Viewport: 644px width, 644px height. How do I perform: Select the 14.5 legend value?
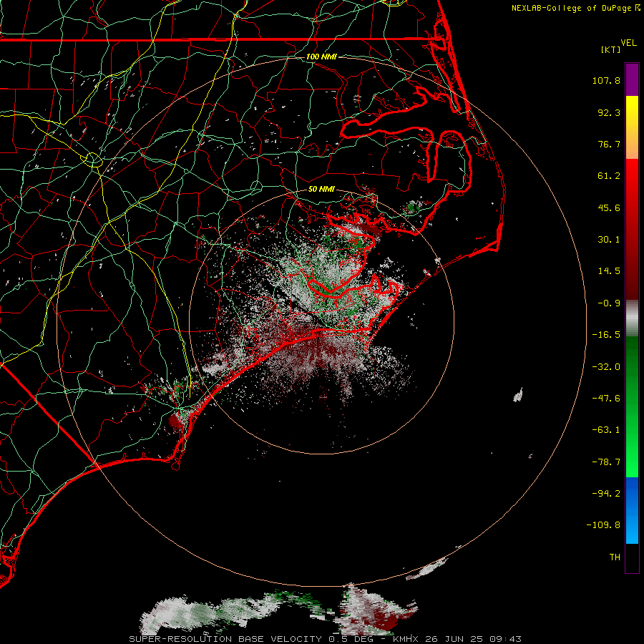[609, 271]
